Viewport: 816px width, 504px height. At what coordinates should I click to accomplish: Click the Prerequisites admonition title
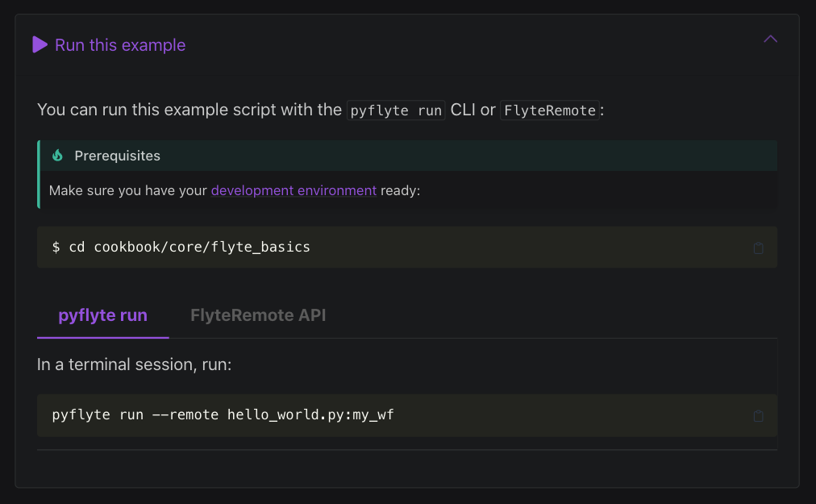[x=117, y=156]
